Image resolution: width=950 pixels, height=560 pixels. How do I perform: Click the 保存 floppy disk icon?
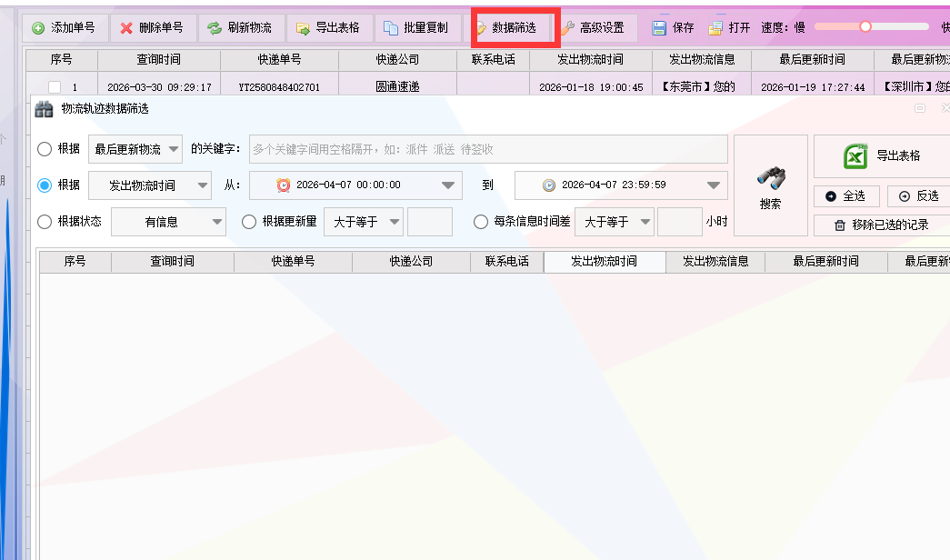pos(659,28)
